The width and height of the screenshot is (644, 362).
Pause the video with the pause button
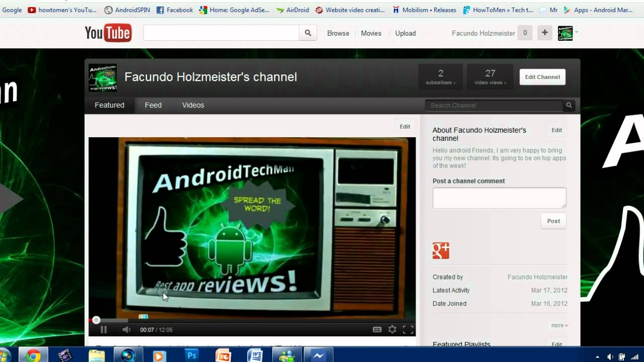(x=104, y=330)
